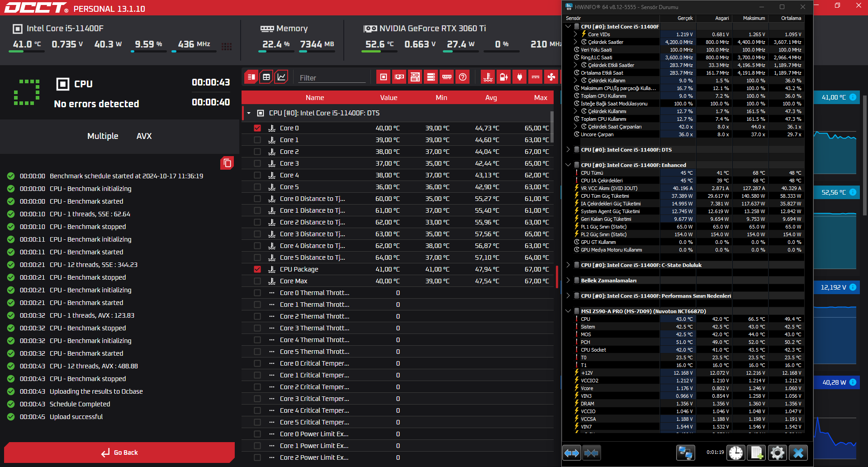Open HWiNFO sensor settings gear icon
Screen dimensions: 868x467
tap(778, 453)
